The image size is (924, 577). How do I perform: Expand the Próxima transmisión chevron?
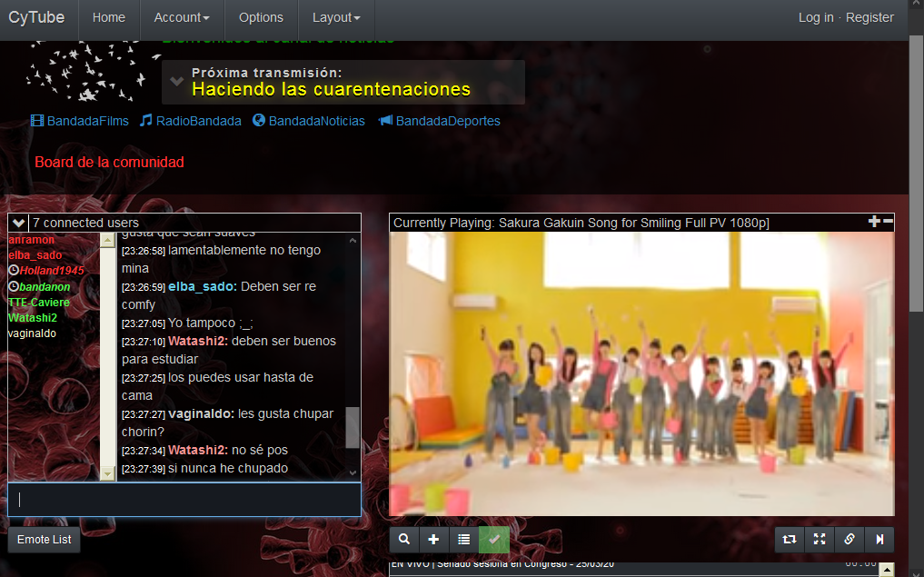click(177, 82)
